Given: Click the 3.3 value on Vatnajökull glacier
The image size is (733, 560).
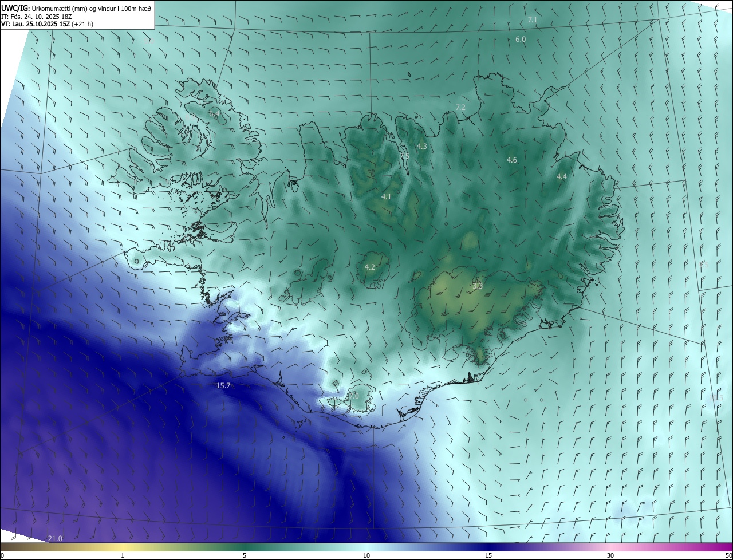Looking at the screenshot, I should (478, 286).
